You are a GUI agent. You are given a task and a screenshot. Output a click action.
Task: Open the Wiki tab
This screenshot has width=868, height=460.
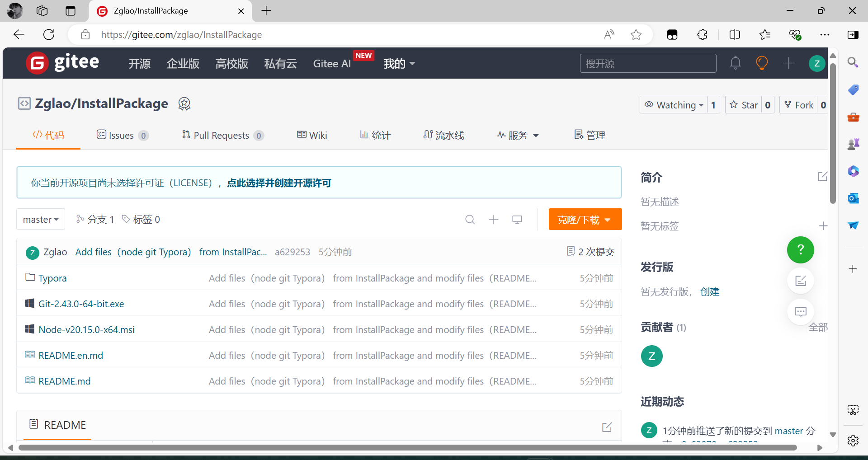click(x=312, y=136)
